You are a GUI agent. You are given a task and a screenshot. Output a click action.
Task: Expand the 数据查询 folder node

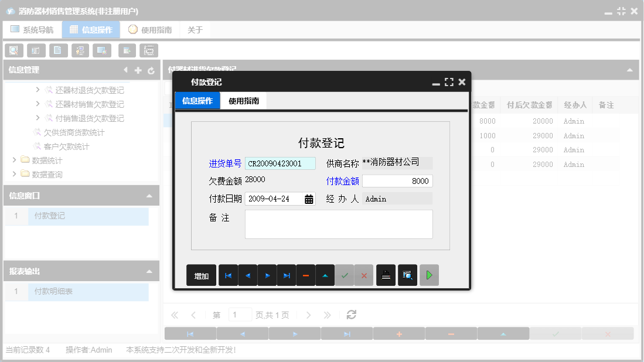(14, 174)
